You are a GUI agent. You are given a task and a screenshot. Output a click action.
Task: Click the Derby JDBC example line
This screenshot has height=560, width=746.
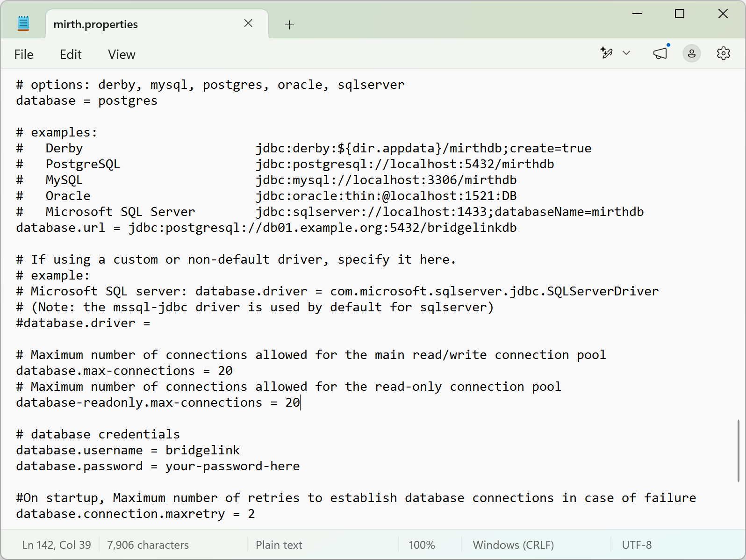coord(304,149)
